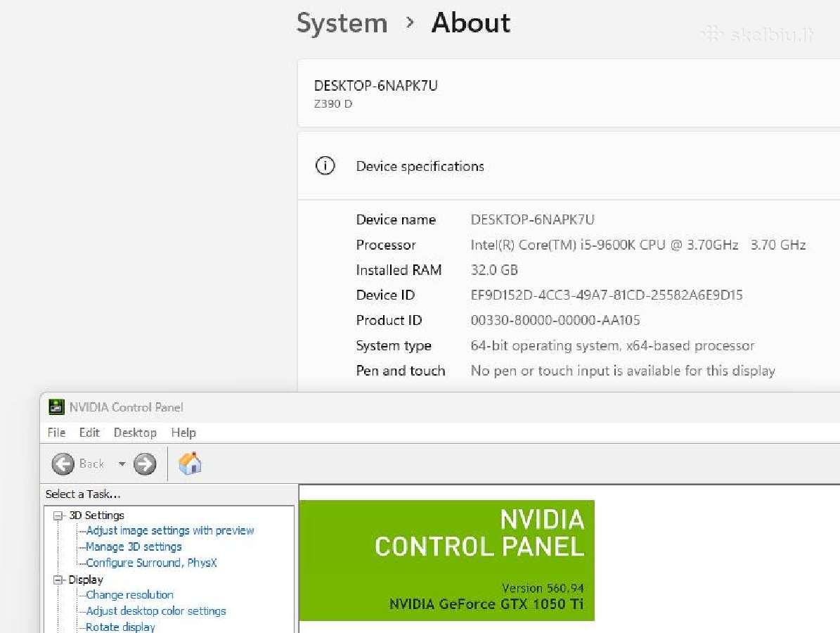This screenshot has width=840, height=633.
Task: Open Change resolution task
Action: (129, 595)
